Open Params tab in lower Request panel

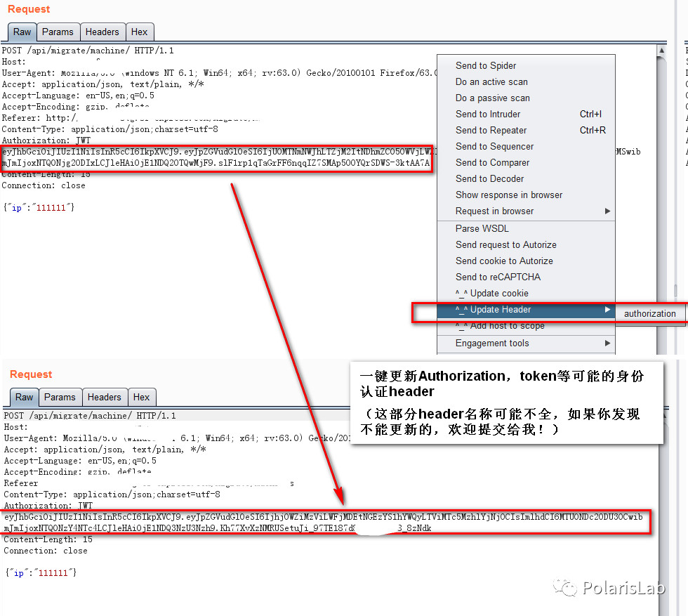60,398
